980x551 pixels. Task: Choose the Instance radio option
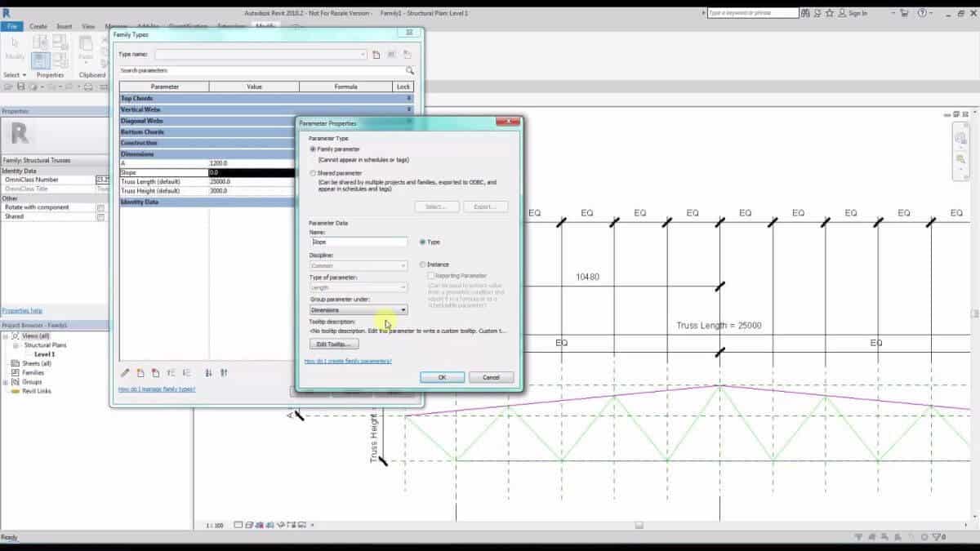[x=423, y=264]
